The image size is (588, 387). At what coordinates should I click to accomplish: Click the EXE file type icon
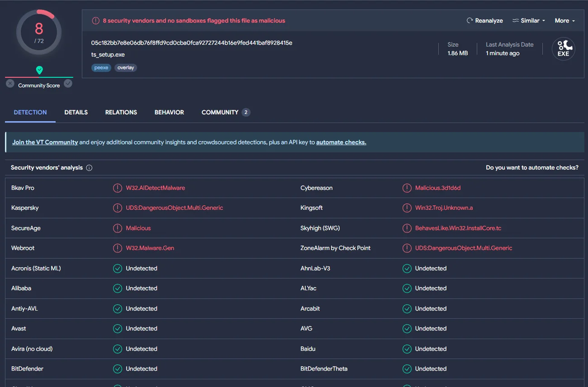tap(563, 49)
